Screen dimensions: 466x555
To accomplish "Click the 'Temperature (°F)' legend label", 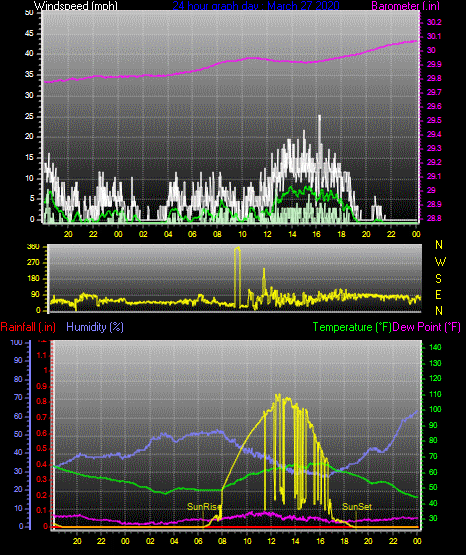I will point(352,327).
